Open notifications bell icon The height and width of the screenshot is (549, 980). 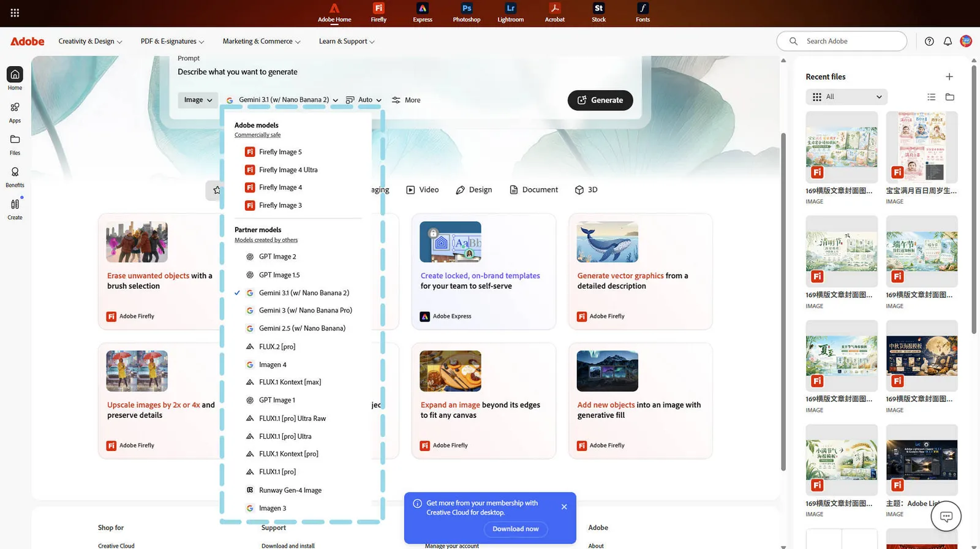pyautogui.click(x=948, y=41)
